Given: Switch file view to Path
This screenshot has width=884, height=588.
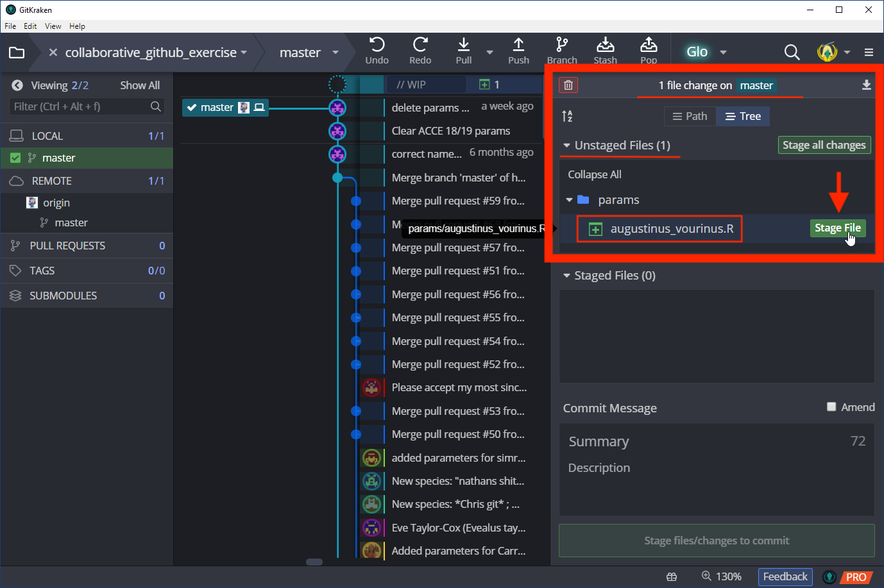Looking at the screenshot, I should click(x=690, y=116).
